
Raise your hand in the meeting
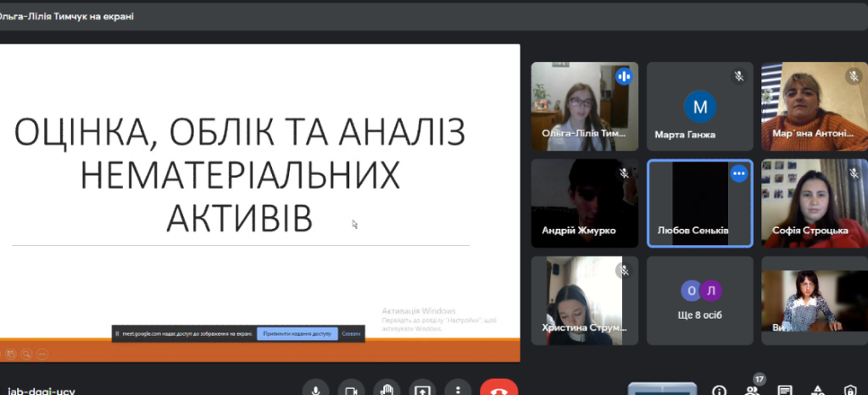[387, 389]
